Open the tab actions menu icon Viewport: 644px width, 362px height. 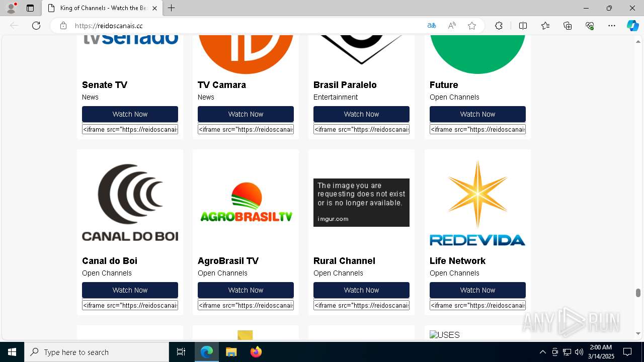30,8
